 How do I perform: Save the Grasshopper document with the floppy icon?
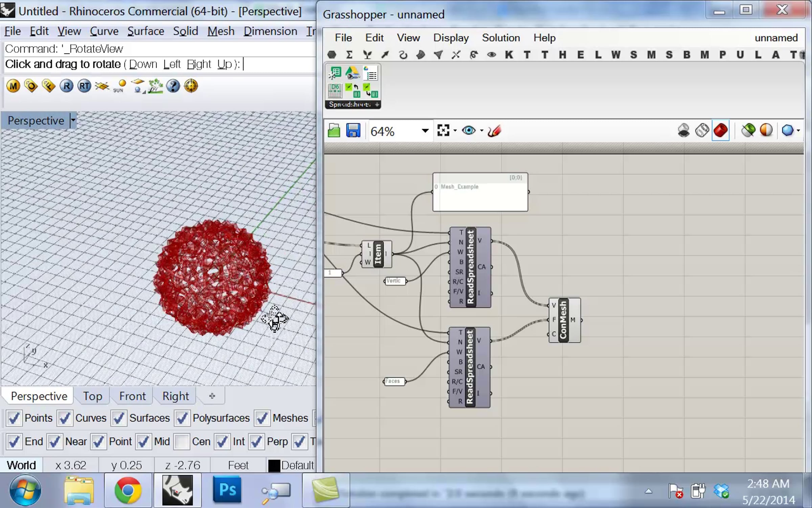353,131
